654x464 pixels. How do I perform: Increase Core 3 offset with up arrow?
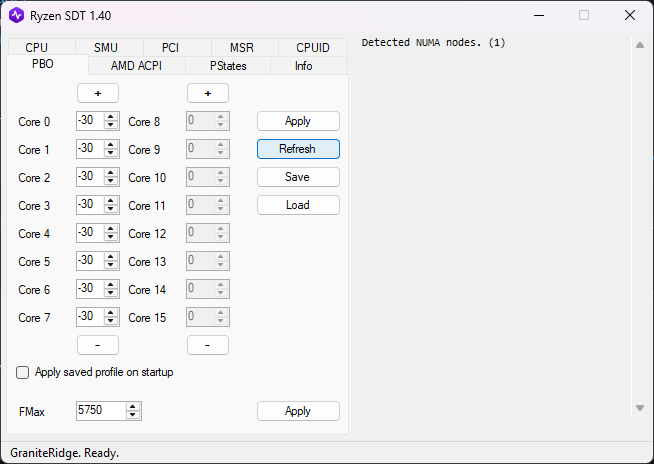point(111,201)
